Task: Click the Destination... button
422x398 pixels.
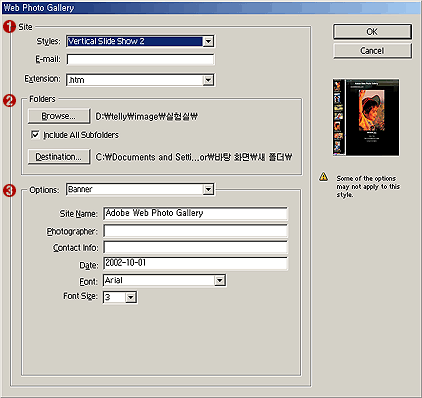Action: tap(59, 157)
